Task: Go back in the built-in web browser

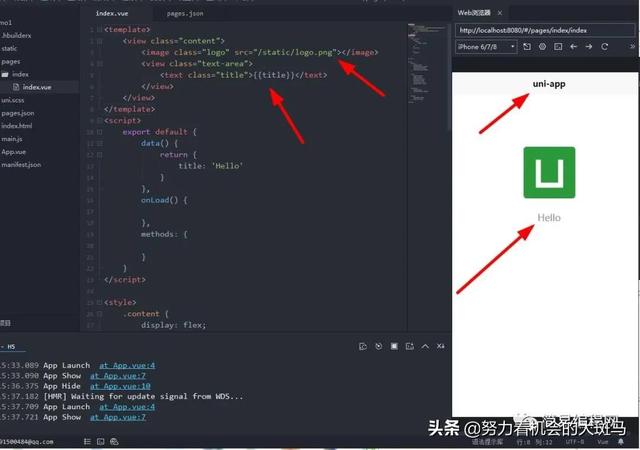Action: [573, 47]
